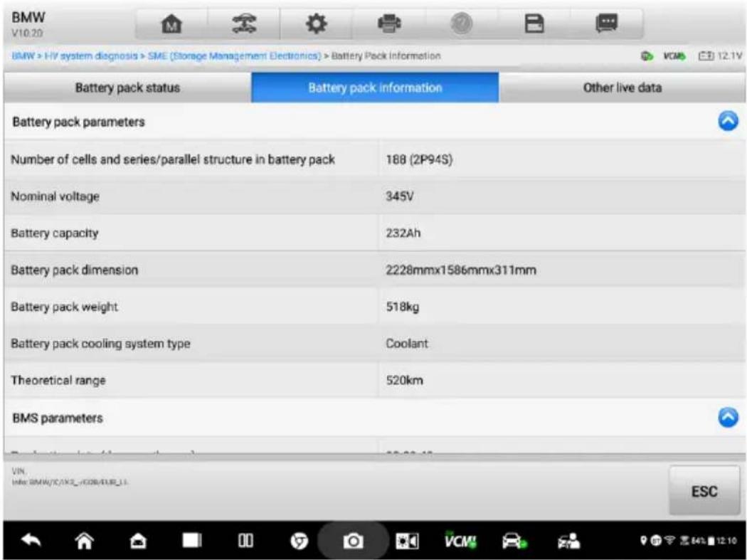Screen dimensions: 747x560
Task: Tap the Android home icon
Action: (x=85, y=541)
